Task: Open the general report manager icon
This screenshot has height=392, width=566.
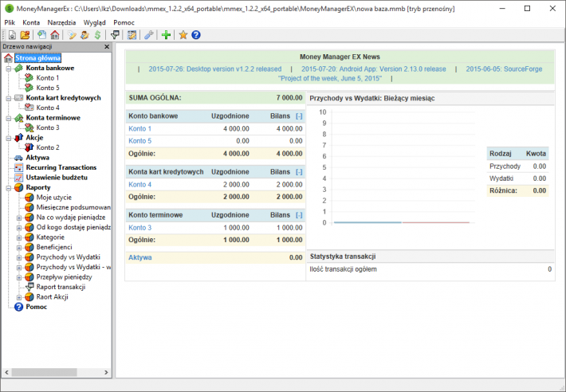Action: (x=132, y=35)
